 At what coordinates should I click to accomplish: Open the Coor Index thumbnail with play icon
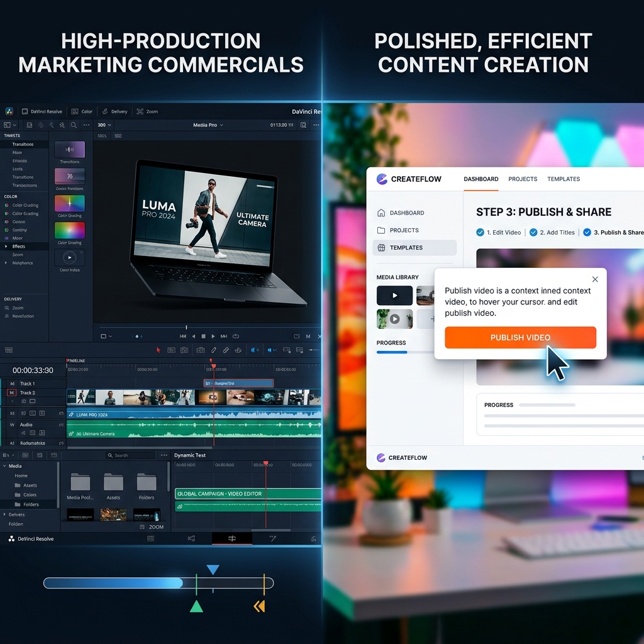[x=70, y=257]
